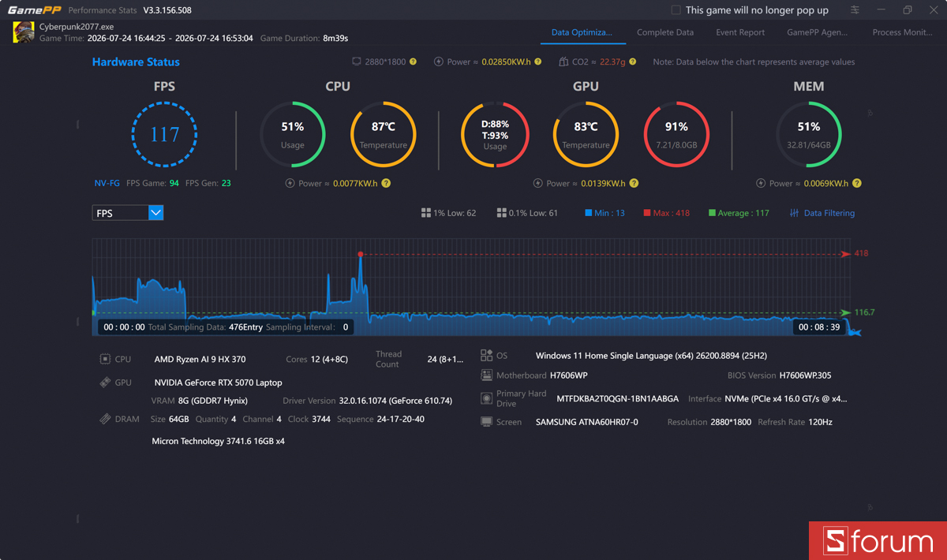Click the CPU 87℃ Temperature gauge
The height and width of the screenshot is (560, 947).
(x=384, y=134)
